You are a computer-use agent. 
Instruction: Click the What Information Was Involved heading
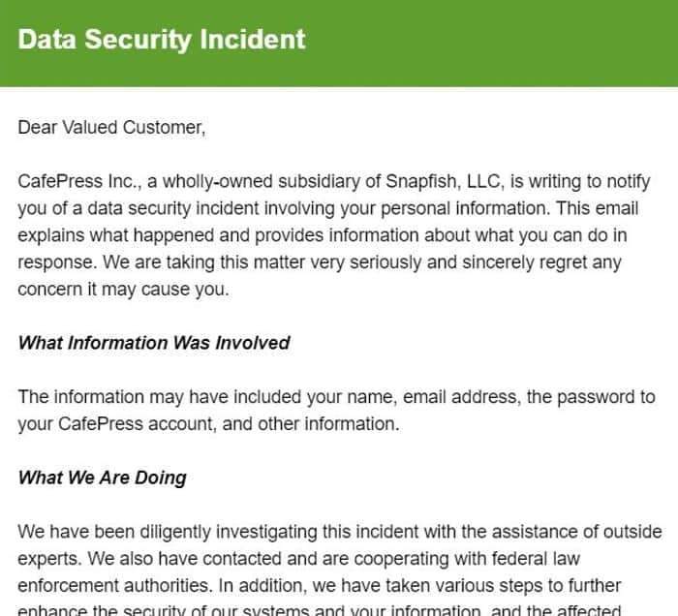point(154,343)
